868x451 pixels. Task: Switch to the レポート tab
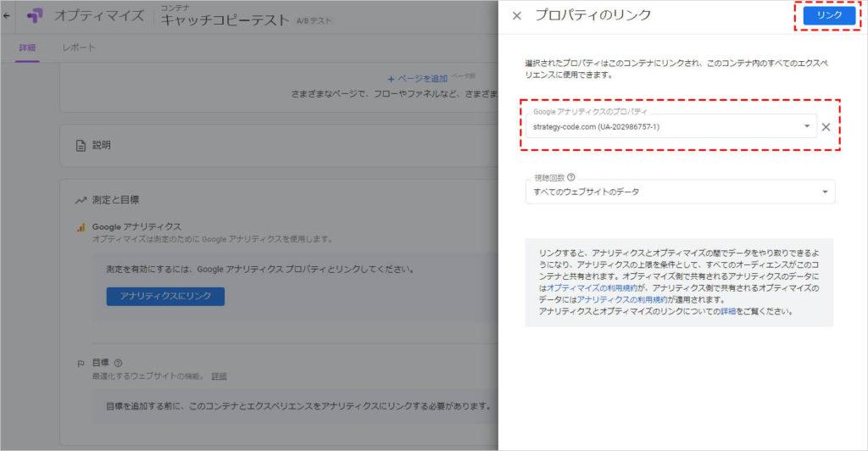[x=79, y=47]
